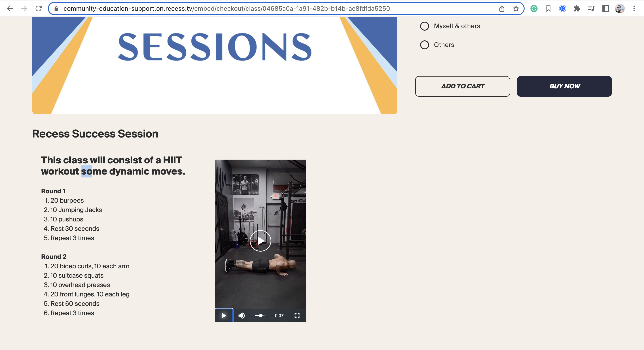Open the Extensions puzzle icon
The width and height of the screenshot is (644, 350).
tap(577, 9)
